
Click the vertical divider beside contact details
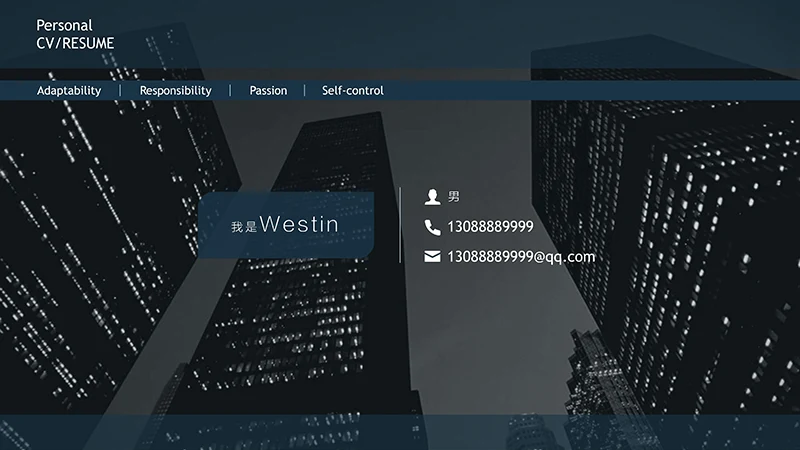pyautogui.click(x=400, y=225)
